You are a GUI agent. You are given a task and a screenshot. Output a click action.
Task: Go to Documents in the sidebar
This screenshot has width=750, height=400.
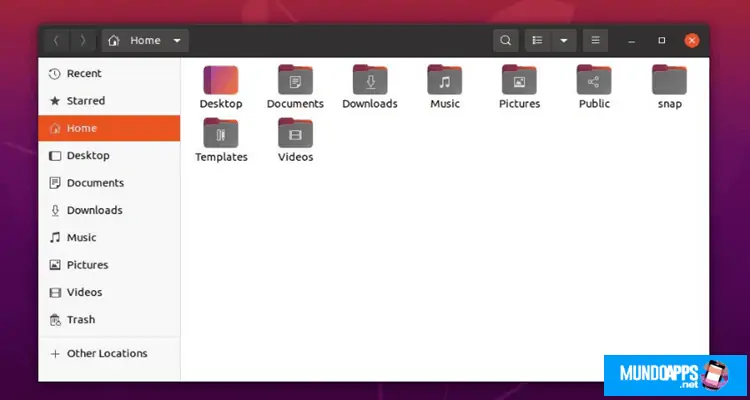coord(109,183)
